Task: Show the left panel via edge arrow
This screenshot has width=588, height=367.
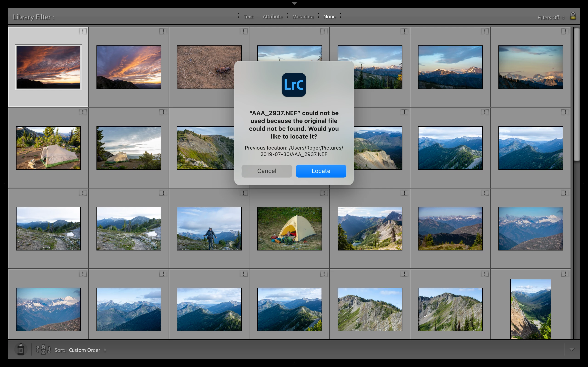Action: (3, 183)
